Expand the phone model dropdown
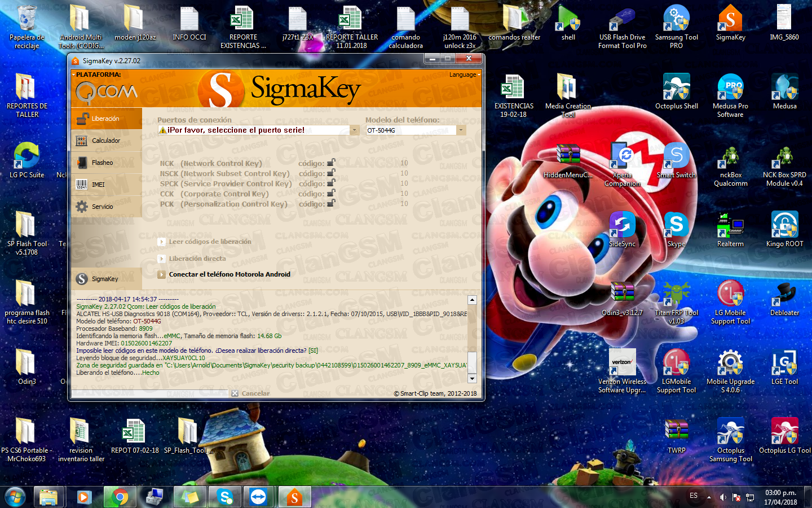The image size is (812, 508). [461, 130]
